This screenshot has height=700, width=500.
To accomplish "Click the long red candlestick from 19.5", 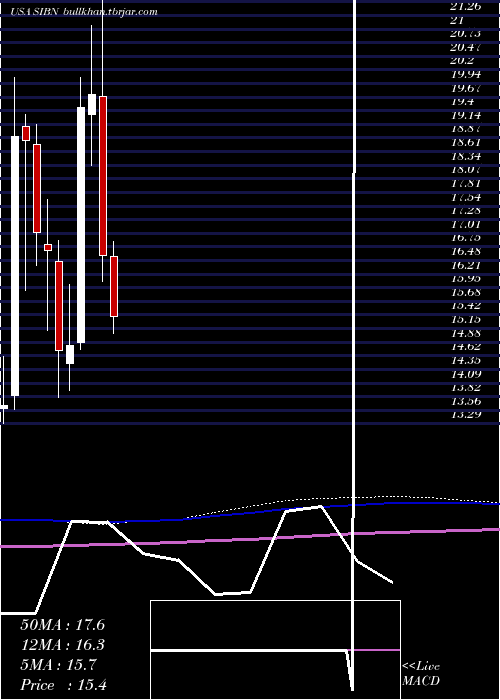I will (x=103, y=176).
